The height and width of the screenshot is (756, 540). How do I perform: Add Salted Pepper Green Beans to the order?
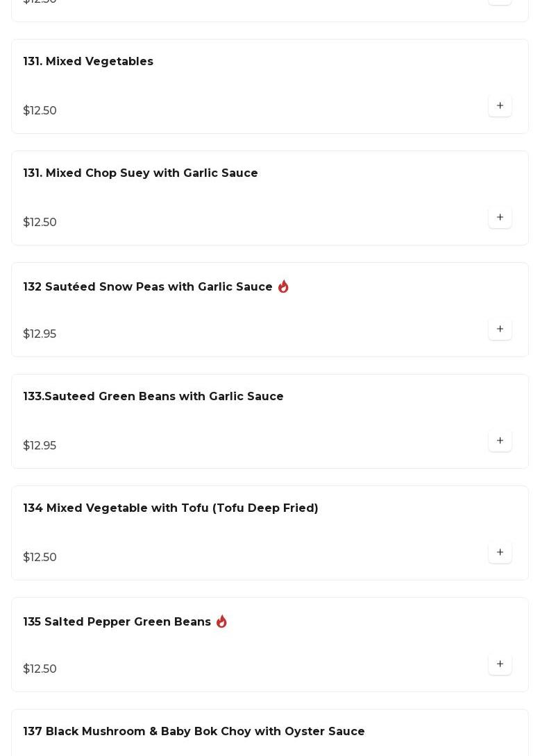click(500, 664)
